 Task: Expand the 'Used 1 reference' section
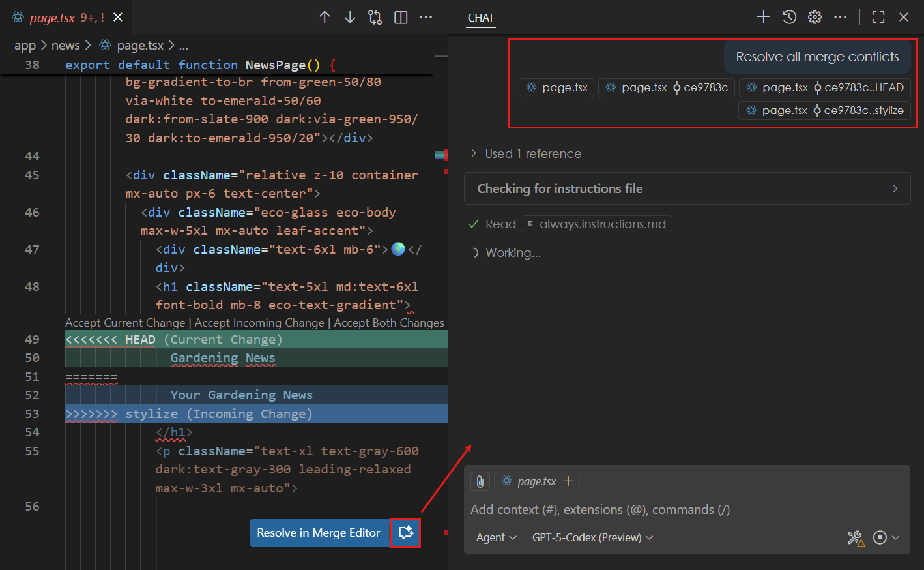[x=533, y=153]
